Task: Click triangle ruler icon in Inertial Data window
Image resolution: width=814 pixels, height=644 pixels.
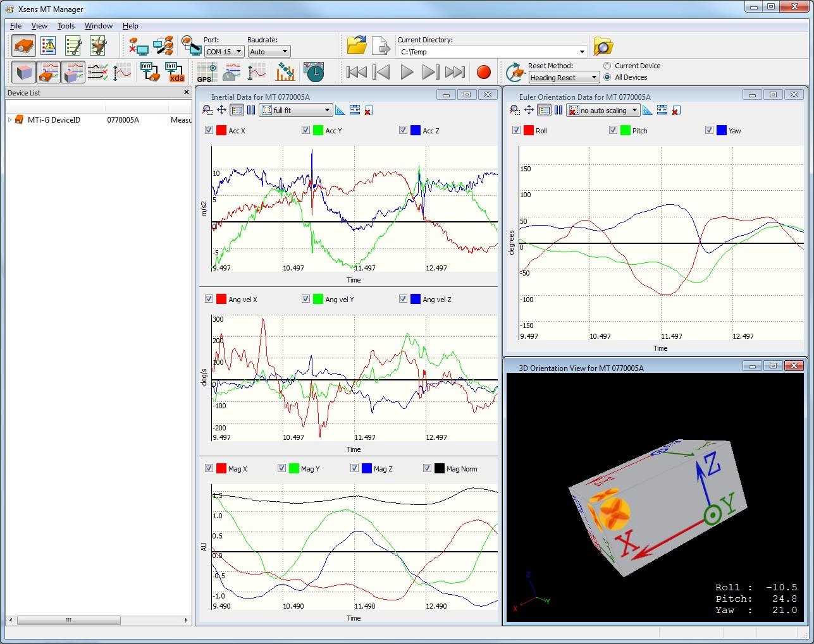Action: (x=340, y=110)
